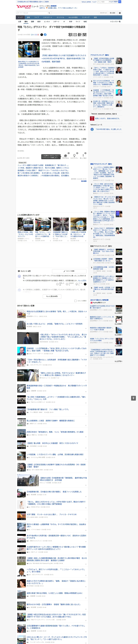Open the 東海道新幹線の浜松ー三河安城 article
Screen dimensions: 138x644
(57, 387)
